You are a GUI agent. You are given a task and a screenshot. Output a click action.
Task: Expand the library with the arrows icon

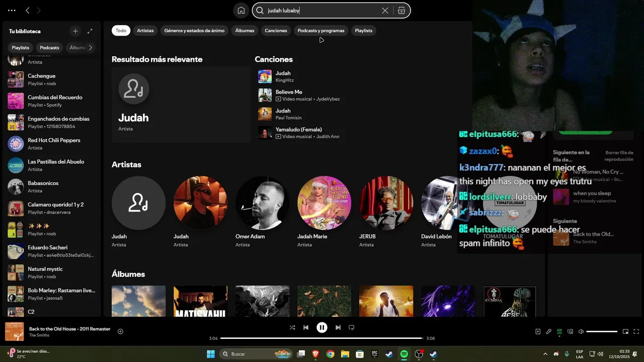click(90, 31)
